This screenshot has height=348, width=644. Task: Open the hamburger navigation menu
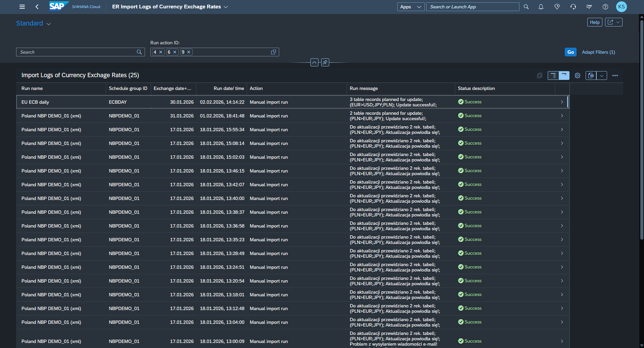point(22,7)
